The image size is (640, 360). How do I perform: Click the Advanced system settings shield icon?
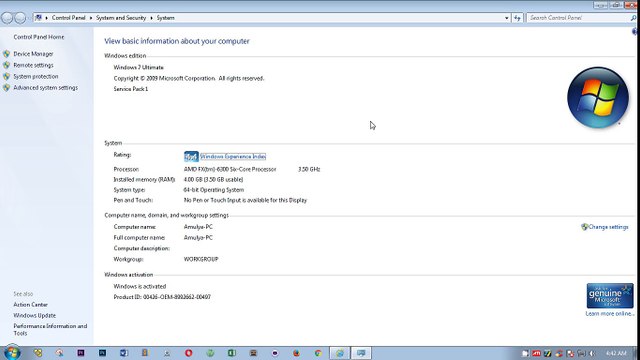[x=7, y=88]
